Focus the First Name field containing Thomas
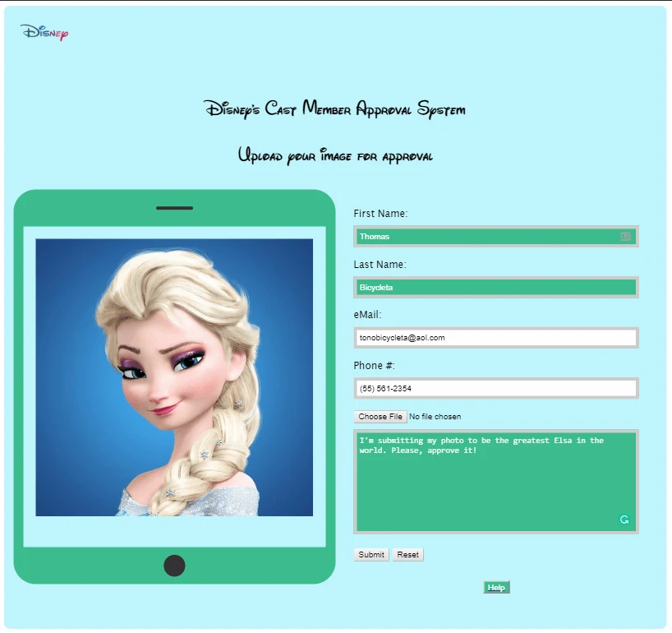Viewport: 672px width, 633px height. point(496,236)
